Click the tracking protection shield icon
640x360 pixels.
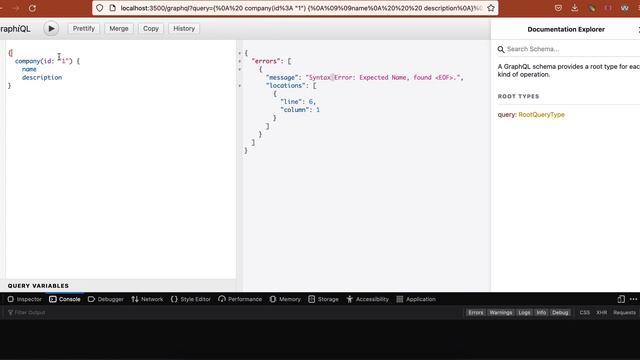coord(100,8)
